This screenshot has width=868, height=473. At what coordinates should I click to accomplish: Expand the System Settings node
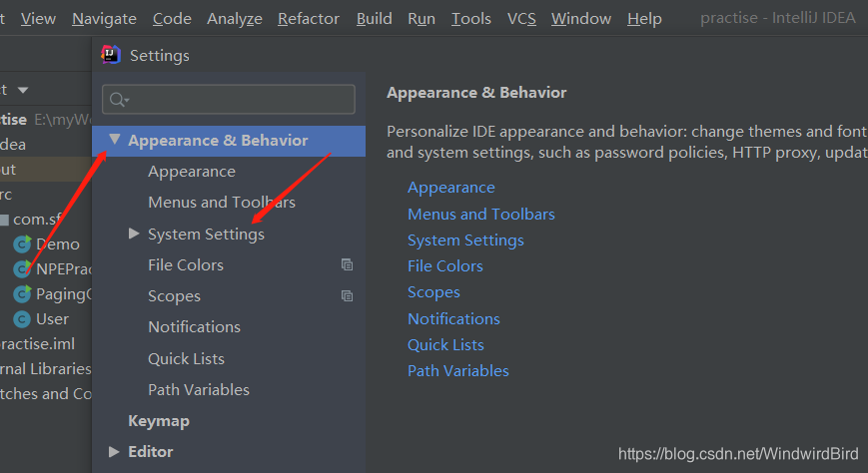[x=134, y=234]
